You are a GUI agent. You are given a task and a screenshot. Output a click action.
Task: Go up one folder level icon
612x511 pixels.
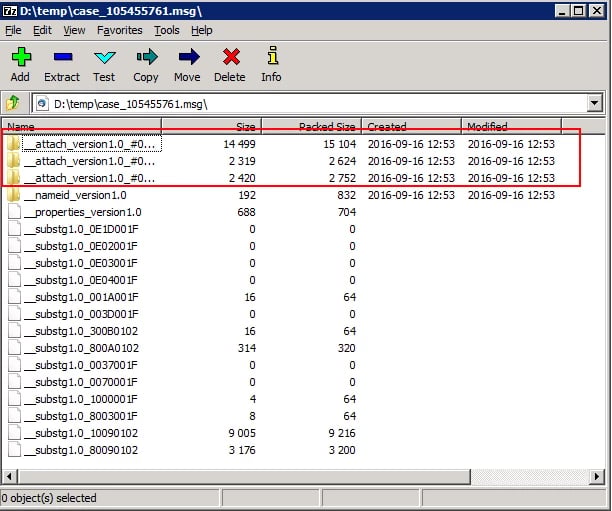coord(14,103)
